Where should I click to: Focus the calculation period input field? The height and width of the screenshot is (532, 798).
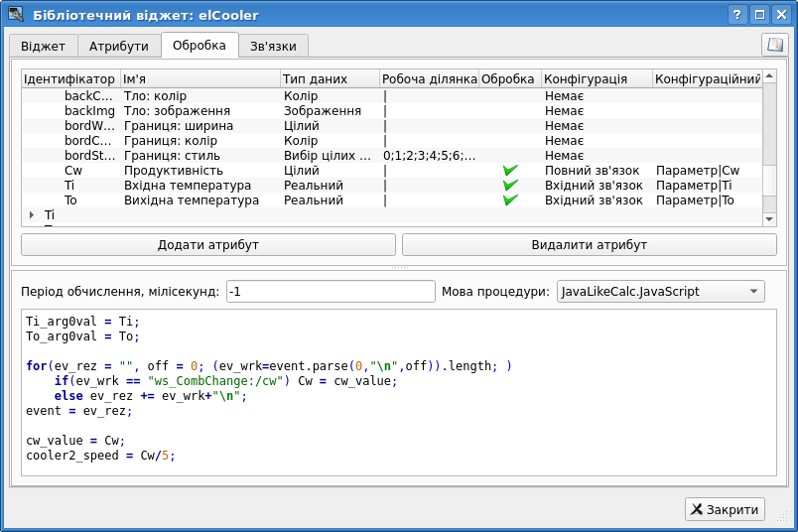coord(331,292)
